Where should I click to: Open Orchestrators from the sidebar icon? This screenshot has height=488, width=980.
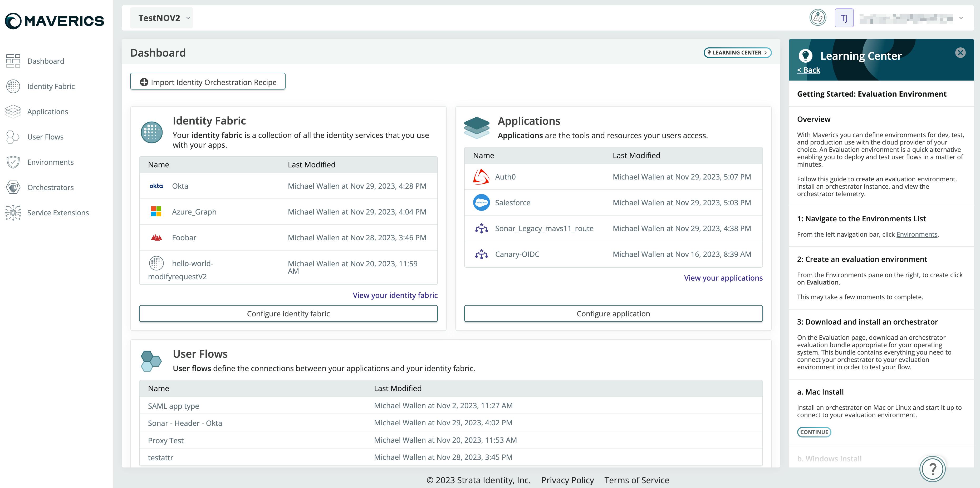(x=13, y=187)
